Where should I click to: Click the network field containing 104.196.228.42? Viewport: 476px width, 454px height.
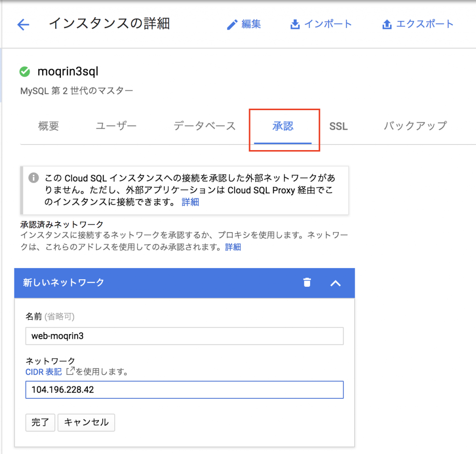pyautogui.click(x=185, y=390)
